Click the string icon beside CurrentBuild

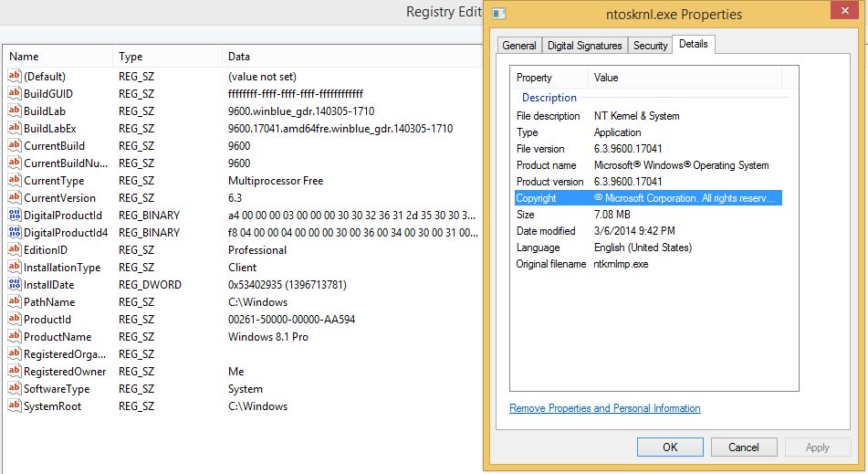[x=15, y=145]
